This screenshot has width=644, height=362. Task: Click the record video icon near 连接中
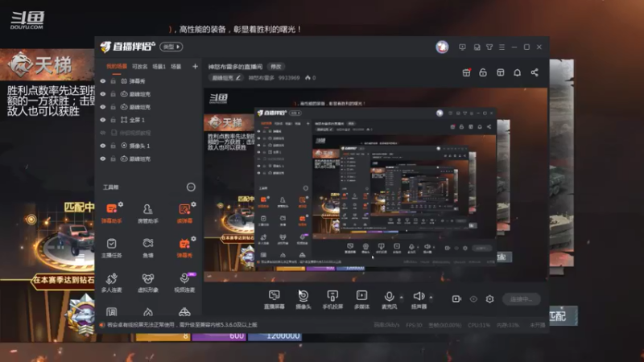tap(456, 298)
